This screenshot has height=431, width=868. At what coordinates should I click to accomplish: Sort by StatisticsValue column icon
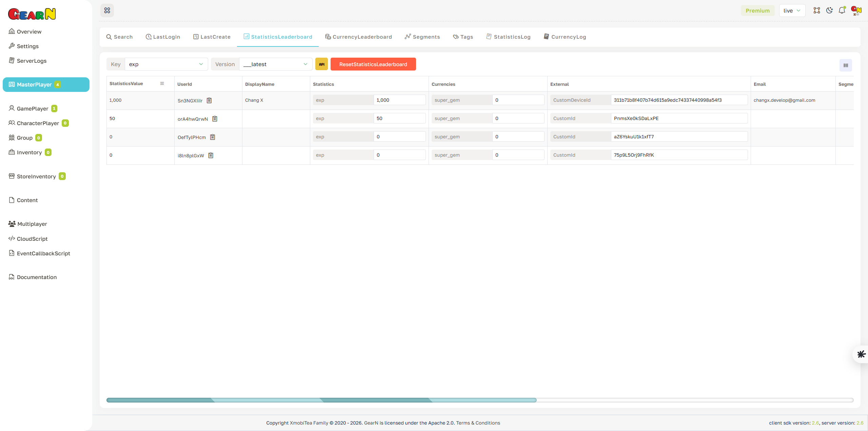(x=162, y=83)
